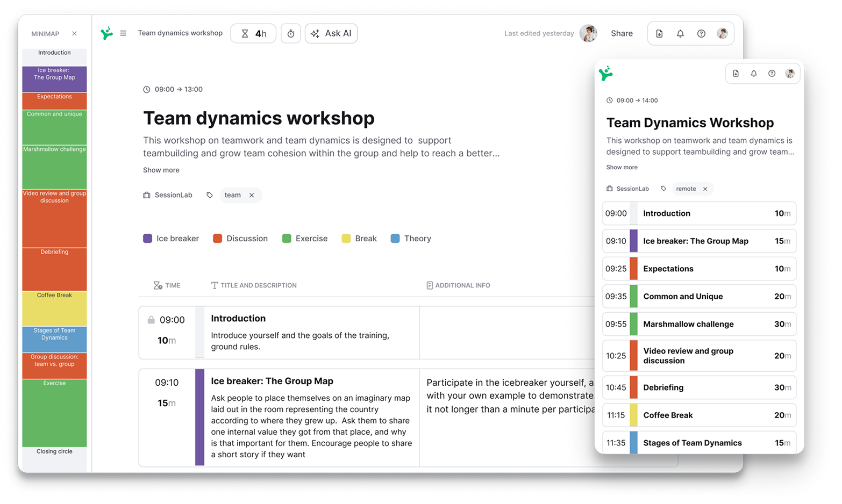Open your profile avatar menu

(x=723, y=33)
